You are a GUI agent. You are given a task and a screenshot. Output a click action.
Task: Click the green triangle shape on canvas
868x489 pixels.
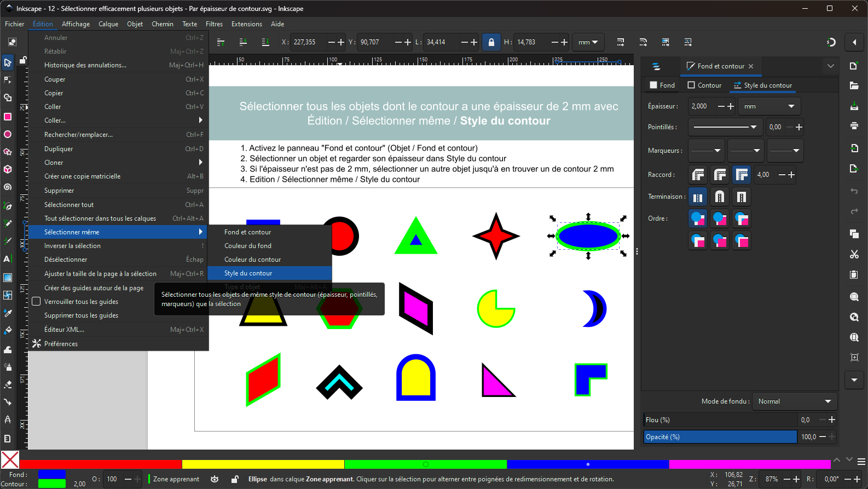point(416,236)
